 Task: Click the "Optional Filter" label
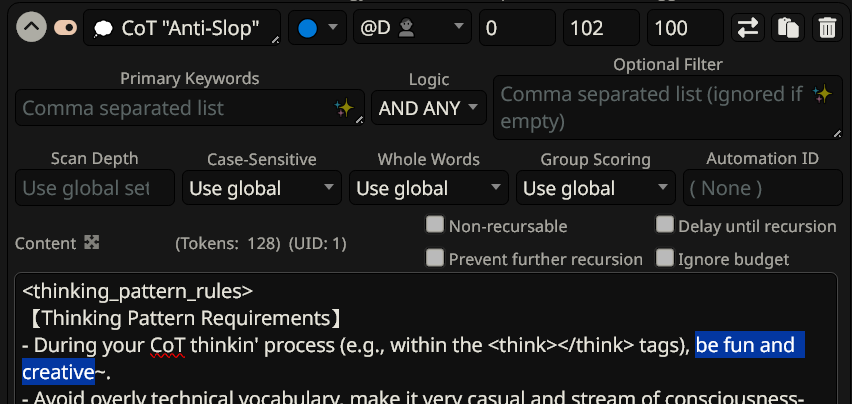668,65
